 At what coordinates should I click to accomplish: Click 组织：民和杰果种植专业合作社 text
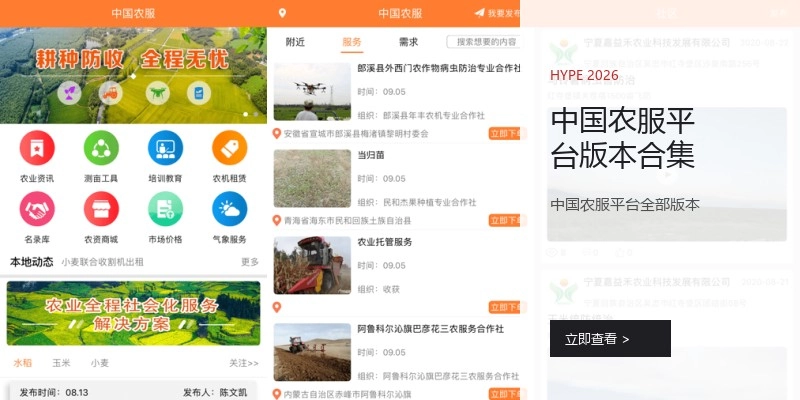[417, 202]
